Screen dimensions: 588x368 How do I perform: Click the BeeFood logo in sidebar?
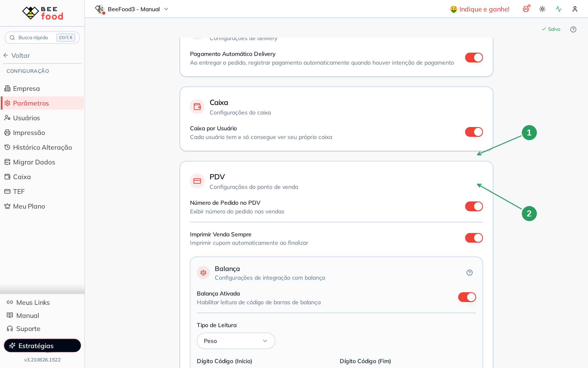tap(42, 13)
